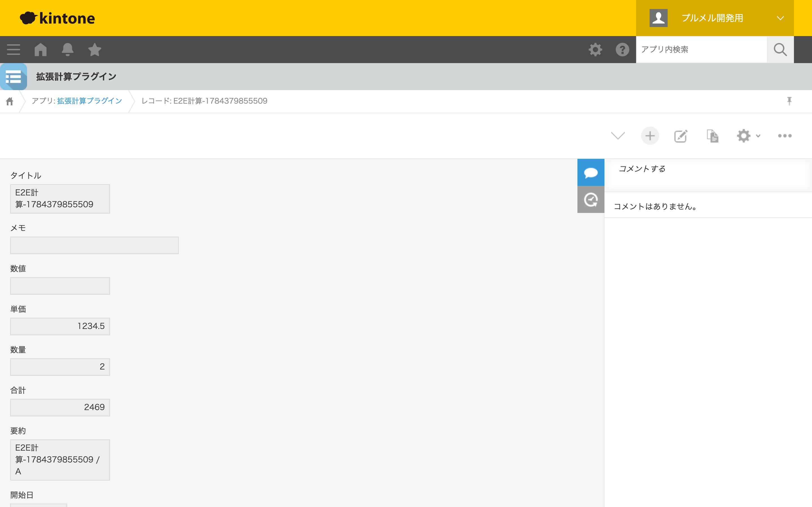Switch to the change history tab
Screen dimensions: 812x507
[x=591, y=199]
